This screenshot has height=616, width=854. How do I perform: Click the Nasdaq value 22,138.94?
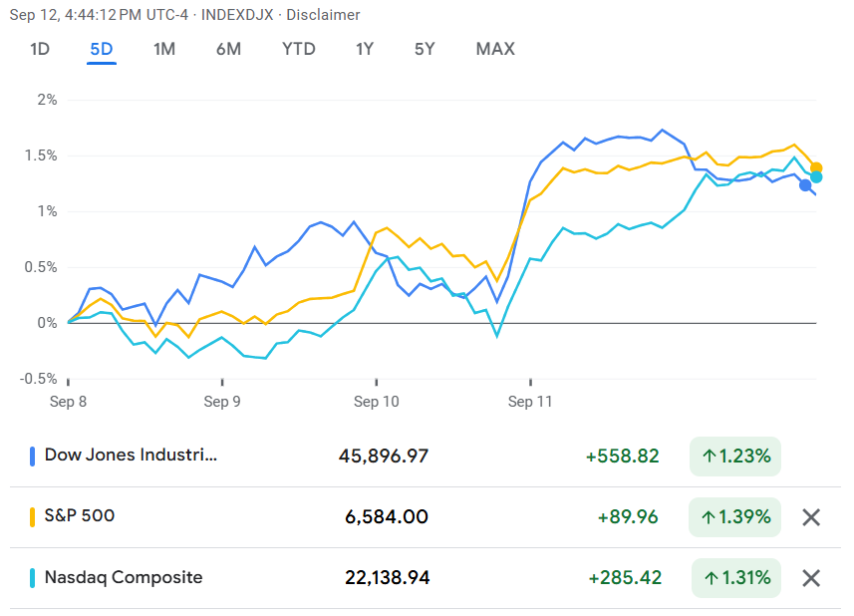(x=388, y=578)
